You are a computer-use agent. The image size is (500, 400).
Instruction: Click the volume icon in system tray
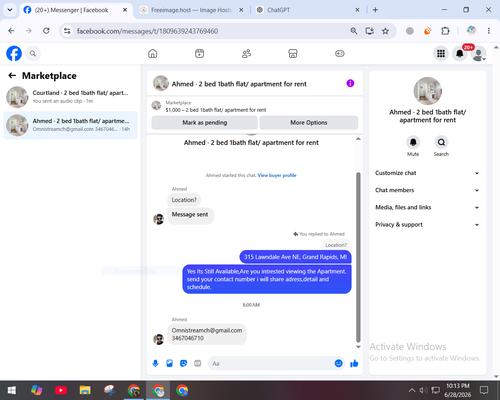(423, 390)
